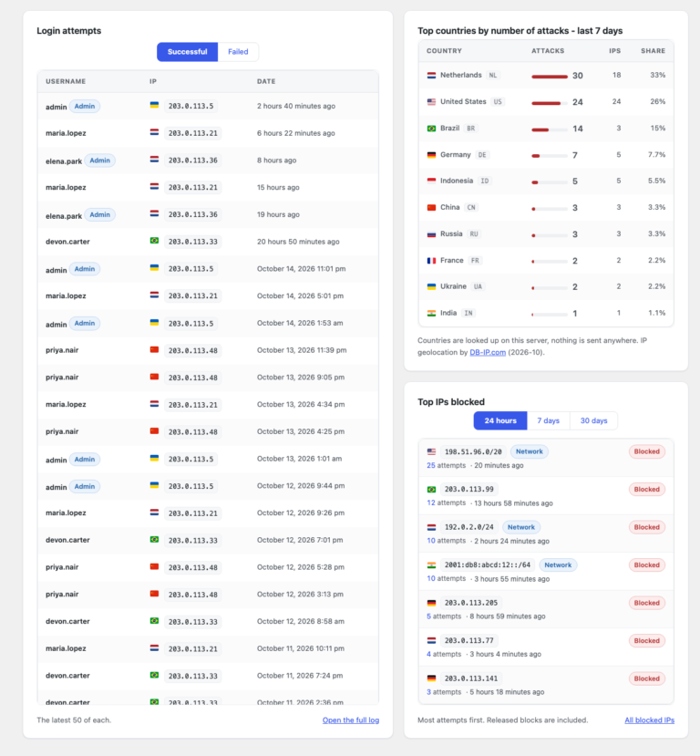Click the USERNAME column header
The image size is (700, 756).
point(66,81)
